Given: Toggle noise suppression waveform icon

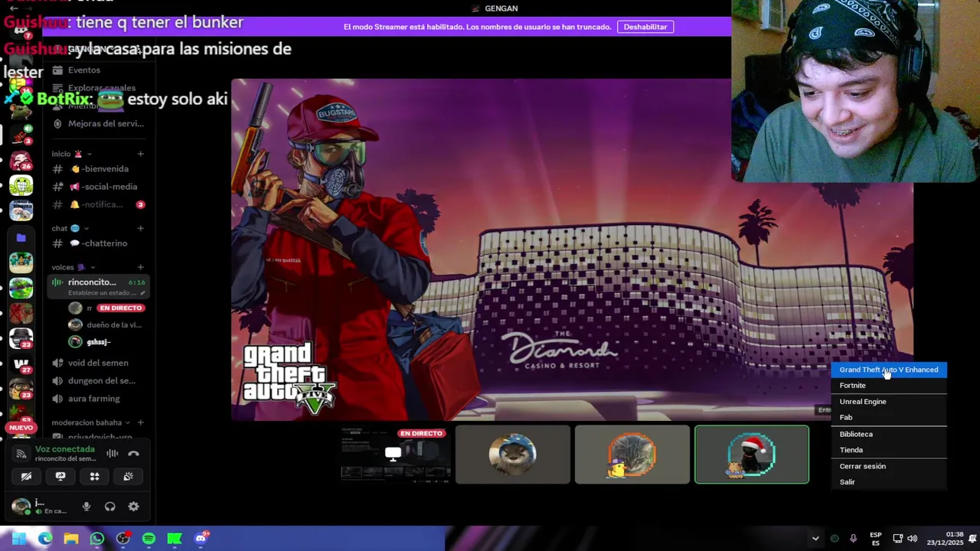Looking at the screenshot, I should point(113,453).
